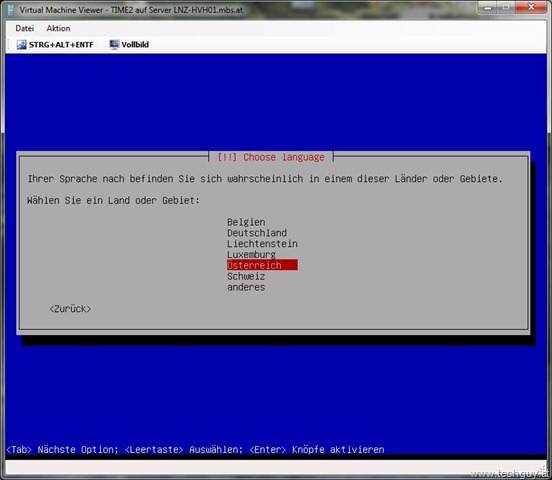The image size is (552, 480).
Task: Select the highlighted Österreich entry
Action: [x=262, y=265]
